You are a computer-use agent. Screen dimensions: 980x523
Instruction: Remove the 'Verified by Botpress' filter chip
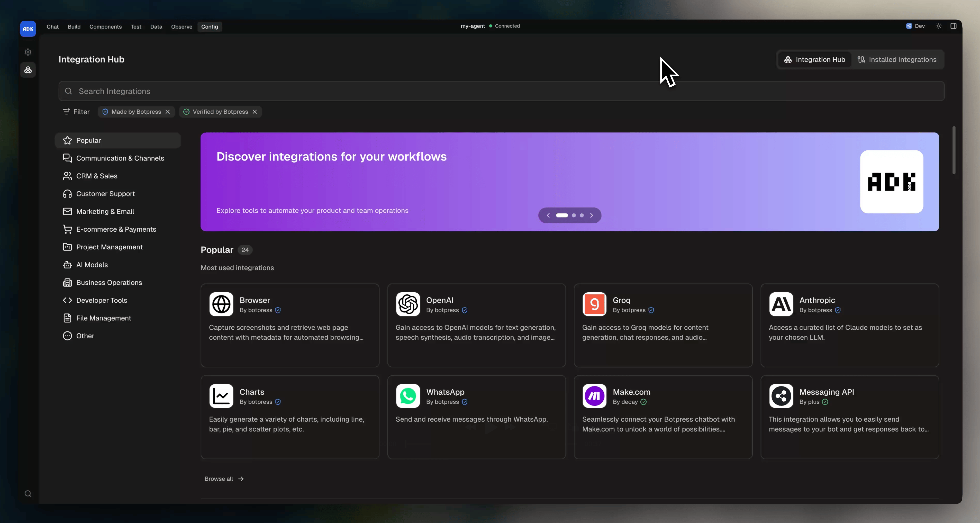(x=255, y=112)
